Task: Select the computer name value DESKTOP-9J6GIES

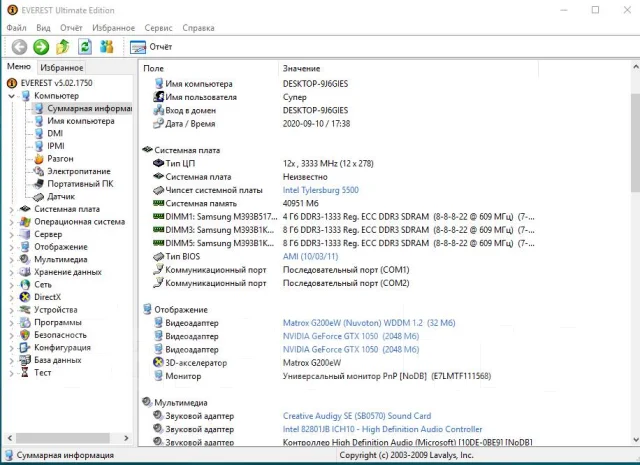Action: click(x=316, y=84)
